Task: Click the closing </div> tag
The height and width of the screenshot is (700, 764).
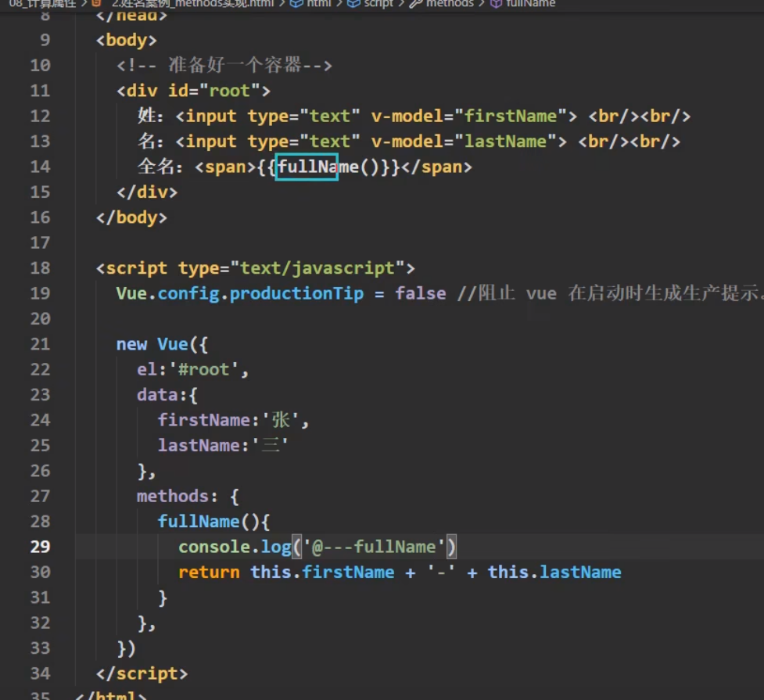Action: click(147, 192)
